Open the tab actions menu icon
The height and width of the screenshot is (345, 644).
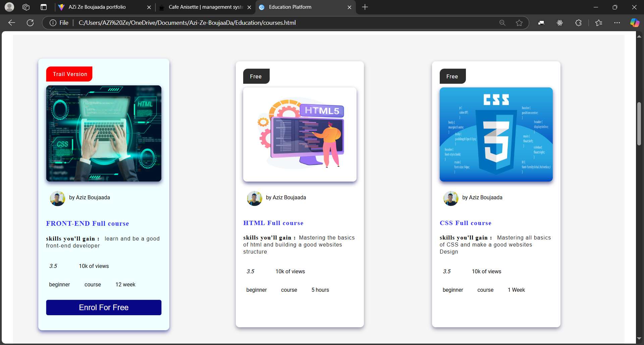click(x=44, y=7)
